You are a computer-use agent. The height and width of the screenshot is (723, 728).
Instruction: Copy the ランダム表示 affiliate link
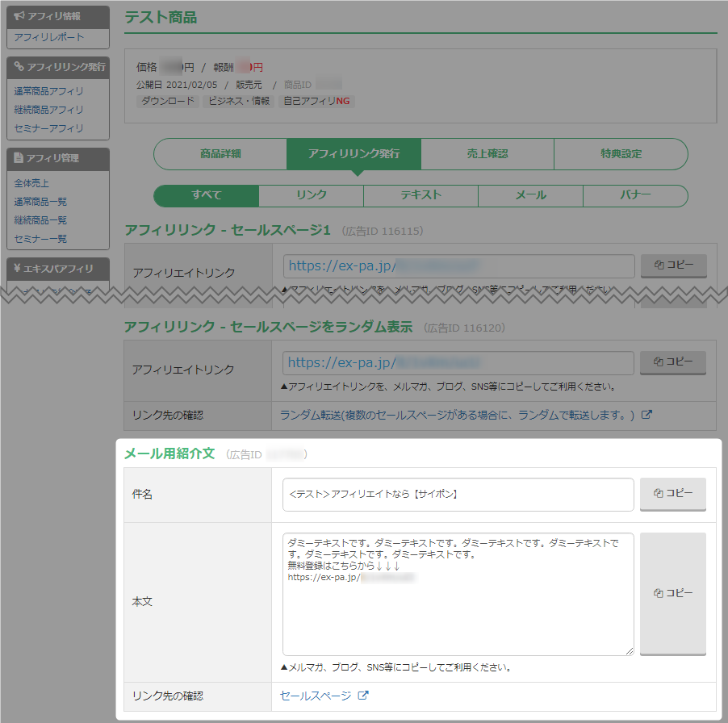pos(672,362)
